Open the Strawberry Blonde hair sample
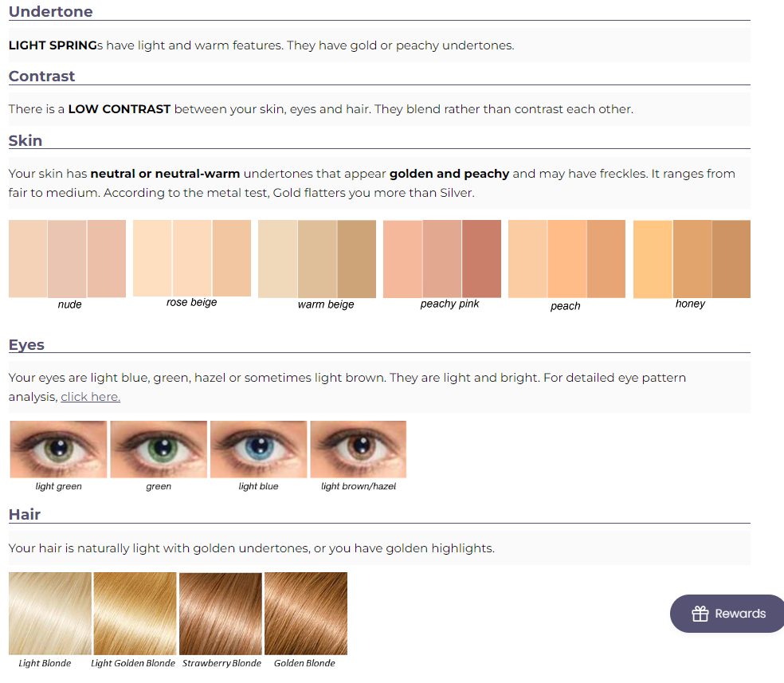Image resolution: width=784 pixels, height=683 pixels. 221,613
